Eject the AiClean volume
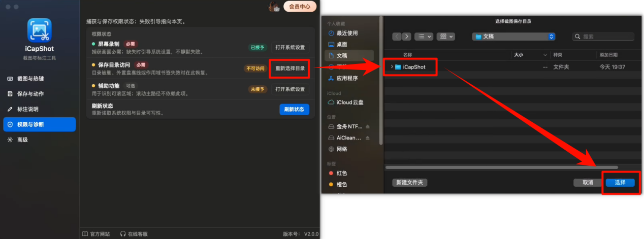Viewport: 644px width, 239px height. [x=368, y=138]
